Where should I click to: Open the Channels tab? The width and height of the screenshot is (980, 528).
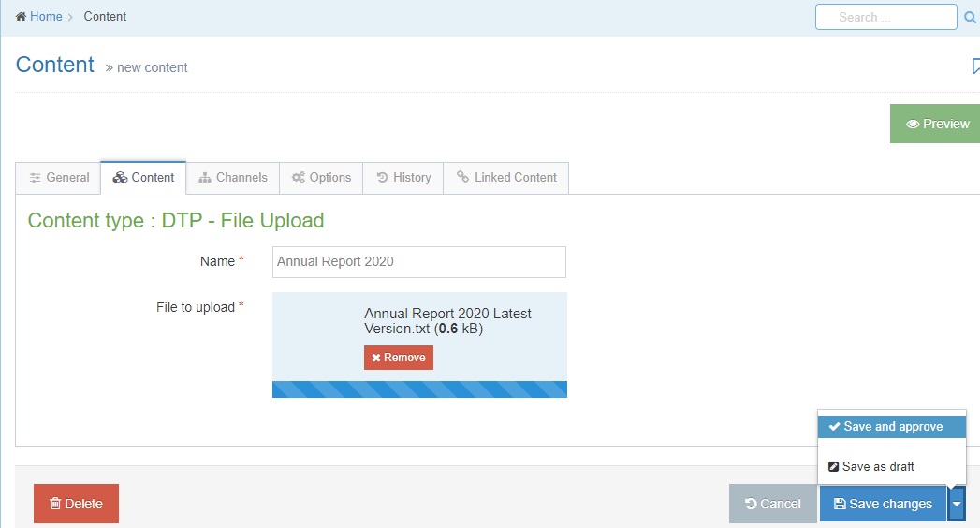(x=233, y=178)
